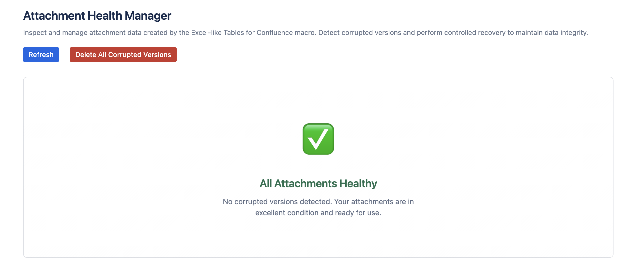Click the blue Refresh button
Screen dimensions: 644x277
[41, 55]
